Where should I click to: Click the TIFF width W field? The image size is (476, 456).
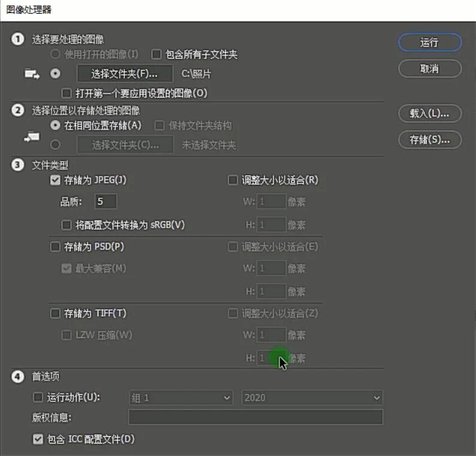pyautogui.click(x=272, y=334)
